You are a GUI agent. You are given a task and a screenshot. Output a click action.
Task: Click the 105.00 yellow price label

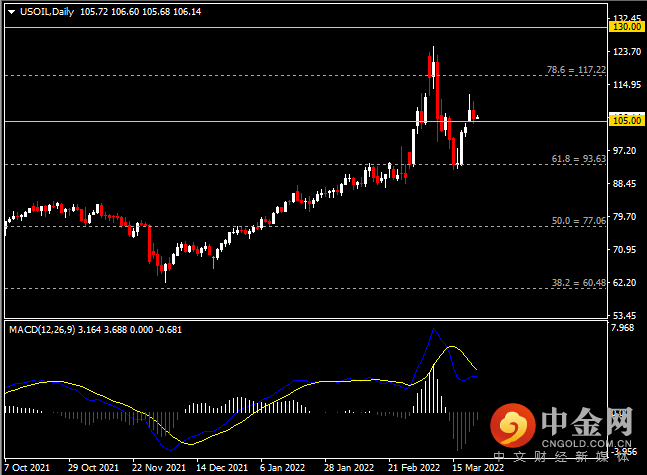tap(627, 121)
